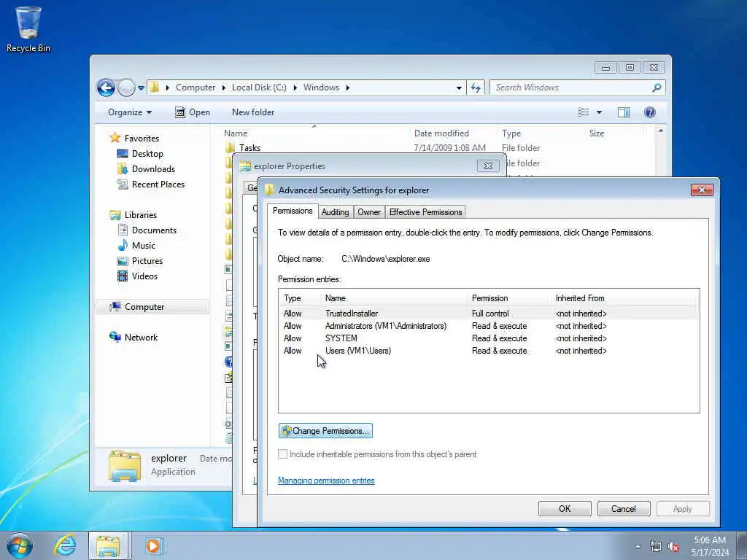This screenshot has height=560, width=747.
Task: Open recent pages dropdown beside Forward arrow
Action: 141,88
